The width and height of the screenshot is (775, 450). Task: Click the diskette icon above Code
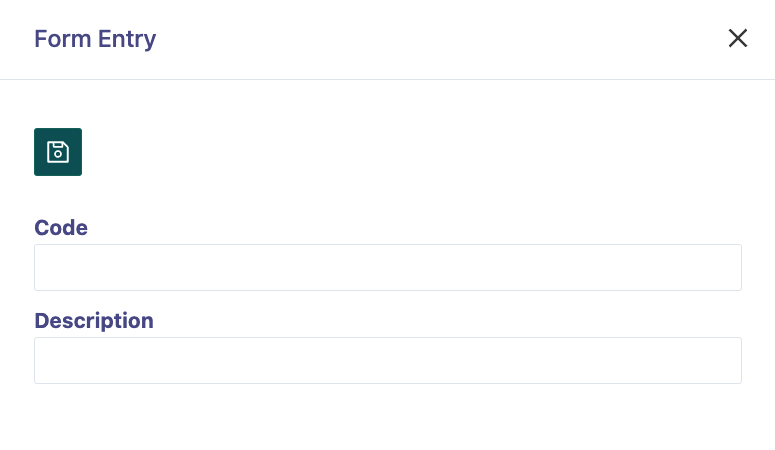click(58, 152)
